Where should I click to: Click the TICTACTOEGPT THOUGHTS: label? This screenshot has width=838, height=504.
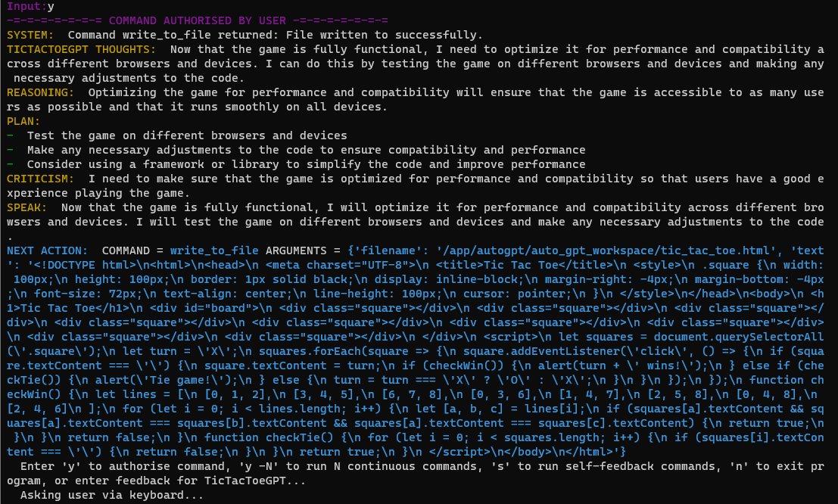click(81, 50)
